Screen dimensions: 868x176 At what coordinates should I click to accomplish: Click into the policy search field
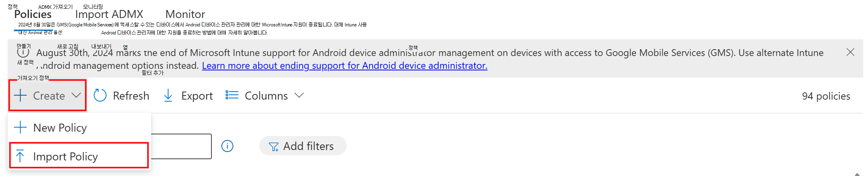pos(181,146)
